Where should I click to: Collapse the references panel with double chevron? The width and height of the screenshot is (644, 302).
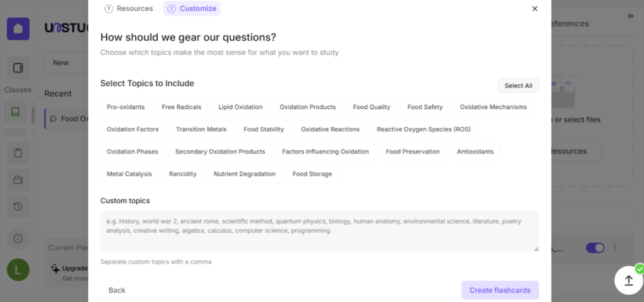click(631, 16)
